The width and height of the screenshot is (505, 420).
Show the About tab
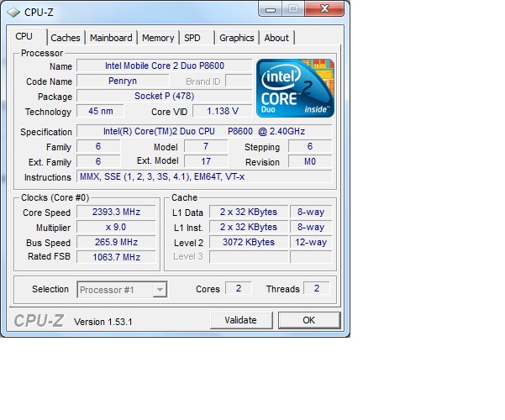(276, 38)
